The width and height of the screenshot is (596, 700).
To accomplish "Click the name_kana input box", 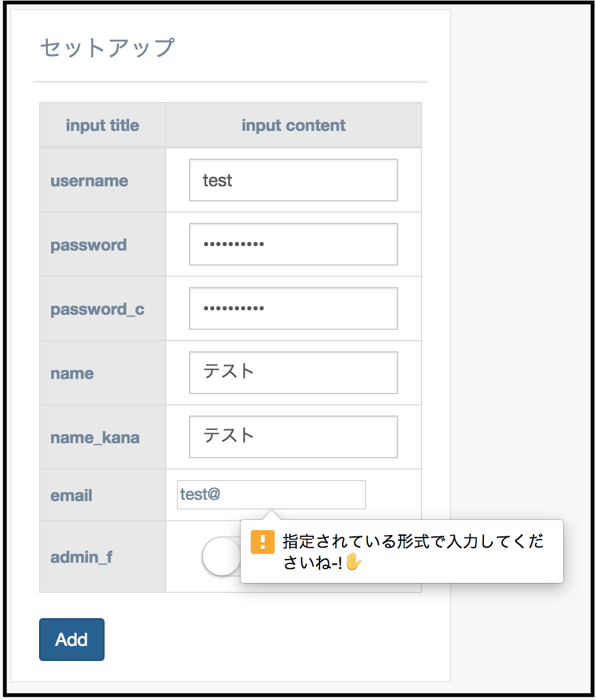I will coord(293,436).
